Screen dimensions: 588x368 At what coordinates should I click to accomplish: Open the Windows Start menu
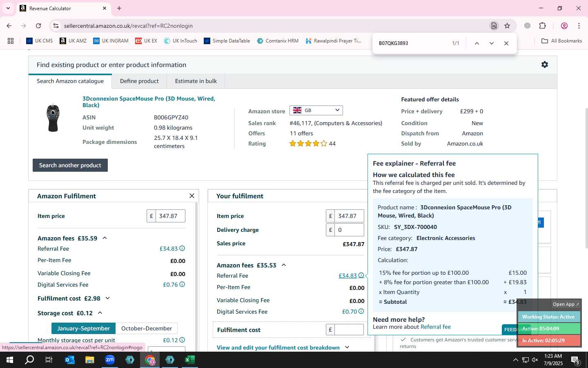(10, 360)
